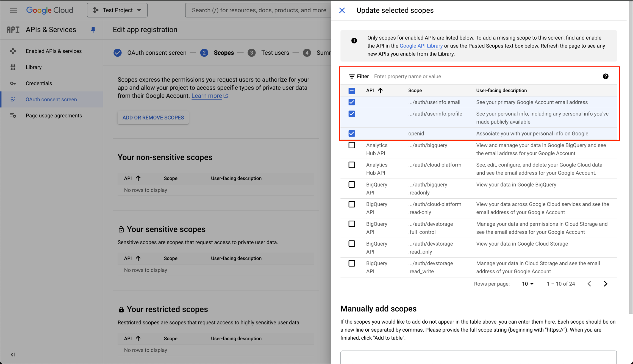633x364 pixels.
Task: Enable the Analytics Hub bigquery scope
Action: point(352,145)
